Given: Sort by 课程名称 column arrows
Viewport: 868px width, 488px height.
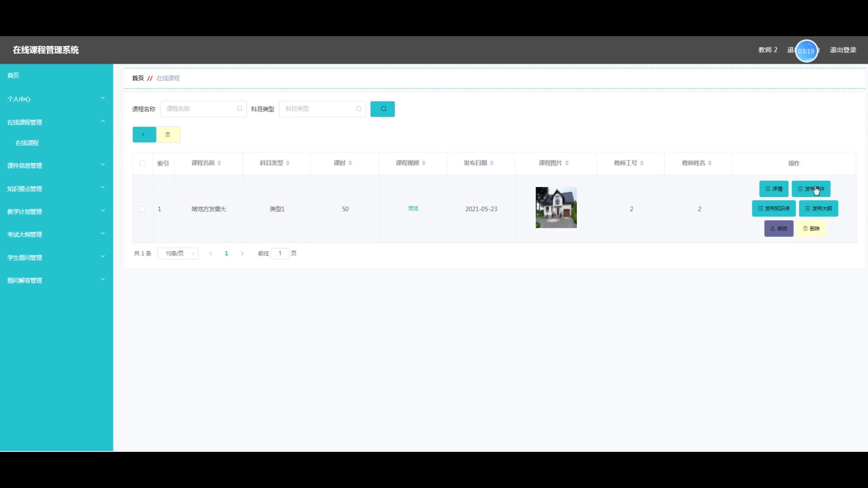Looking at the screenshot, I should coord(219,163).
